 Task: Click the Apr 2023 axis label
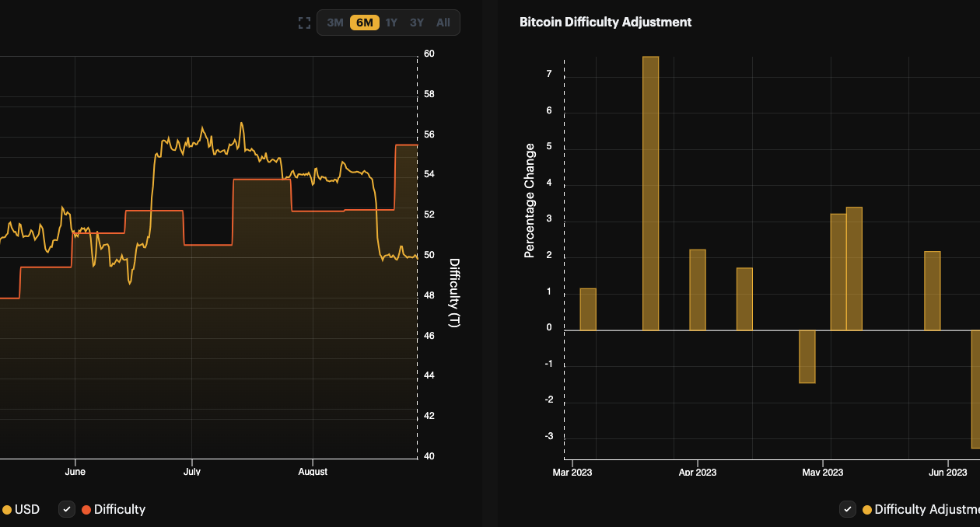pyautogui.click(x=698, y=473)
